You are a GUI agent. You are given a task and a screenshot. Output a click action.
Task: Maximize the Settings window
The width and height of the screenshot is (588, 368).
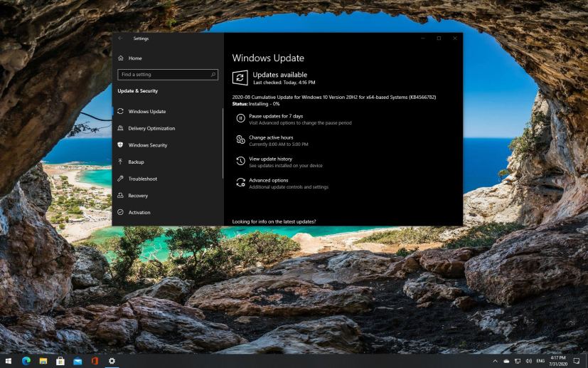pos(439,38)
